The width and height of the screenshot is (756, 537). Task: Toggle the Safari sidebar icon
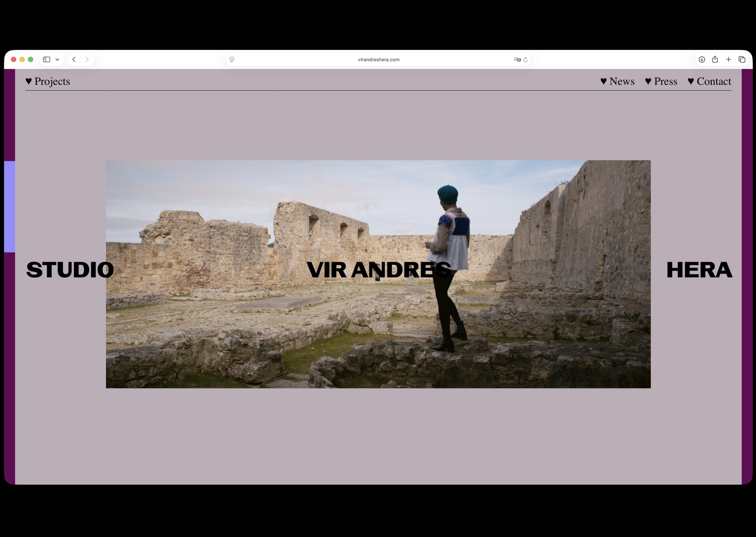pyautogui.click(x=47, y=59)
